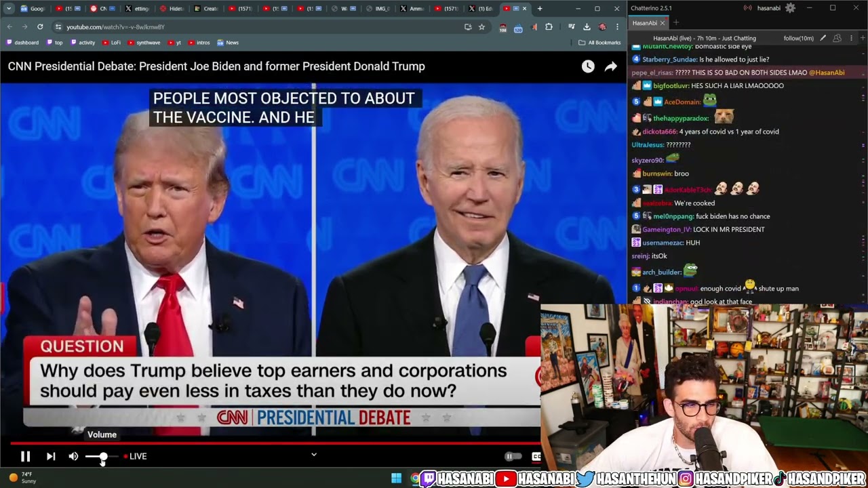Open the weather widget on taskbar
The height and width of the screenshot is (488, 868).
coord(22,478)
